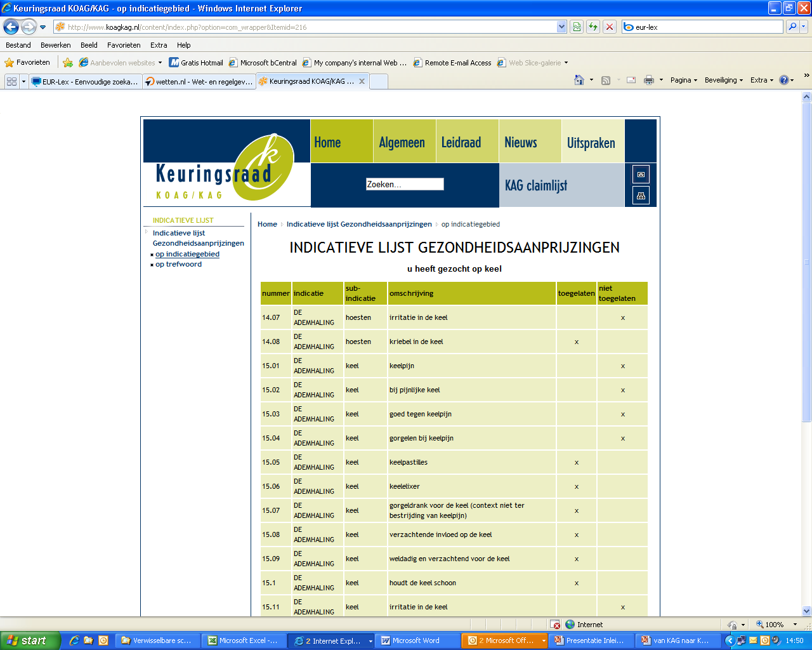Open the Uitspraken navigation tab

click(x=593, y=141)
